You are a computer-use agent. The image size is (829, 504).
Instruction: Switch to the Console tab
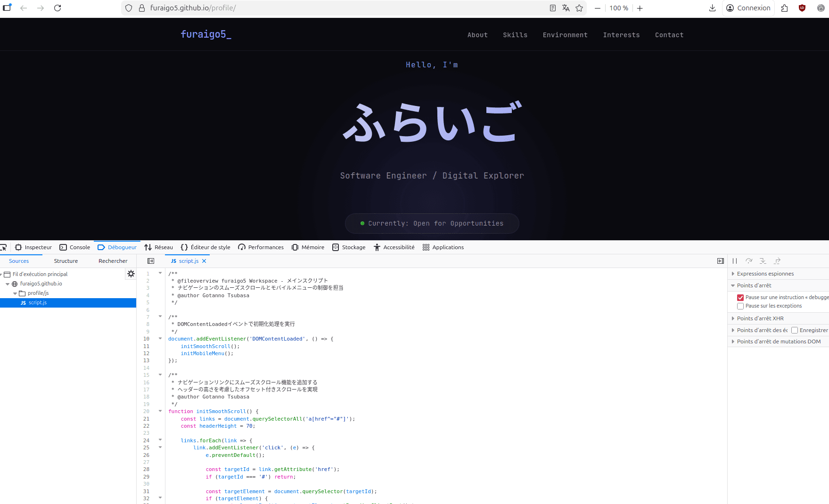tap(75, 247)
